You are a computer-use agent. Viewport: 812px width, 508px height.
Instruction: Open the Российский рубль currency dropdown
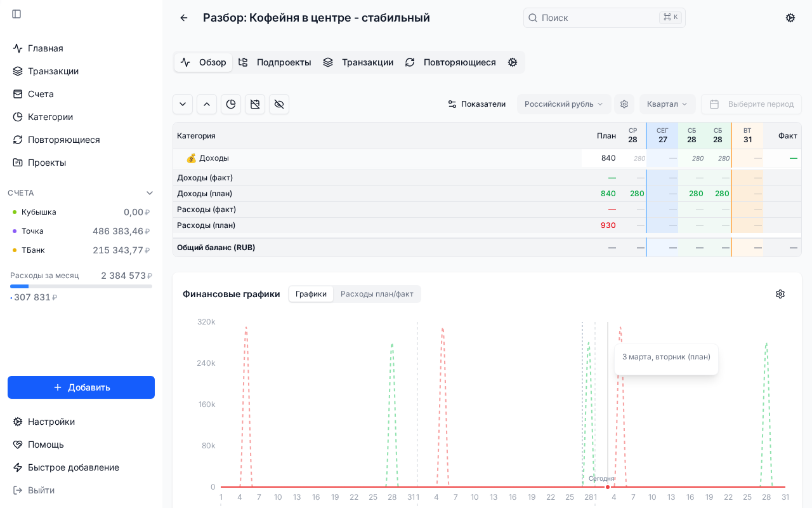pyautogui.click(x=563, y=104)
